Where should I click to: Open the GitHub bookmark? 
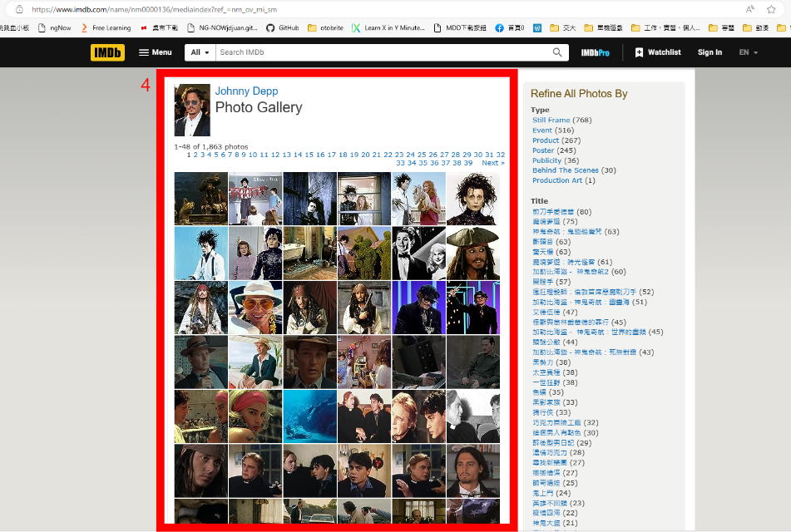click(283, 27)
